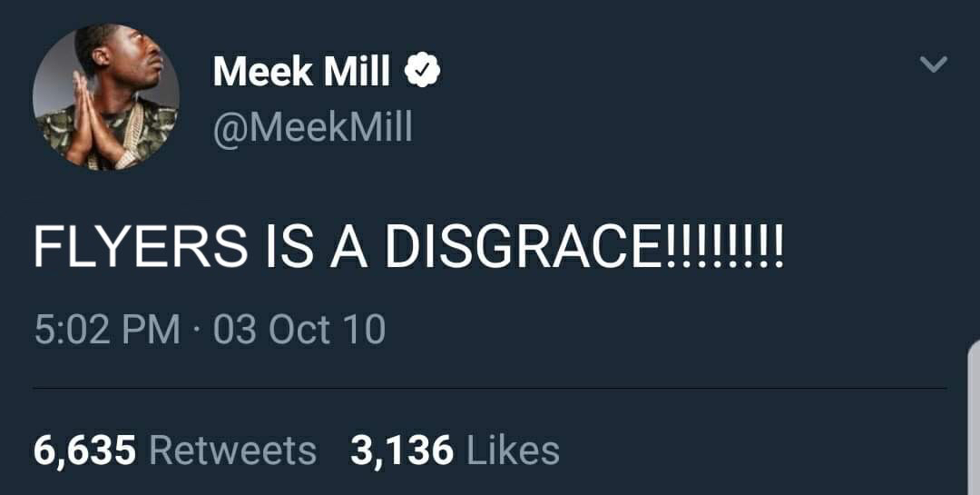The height and width of the screenshot is (495, 980).
Task: Open the @MeekMill handle link
Action: pyautogui.click(x=312, y=127)
